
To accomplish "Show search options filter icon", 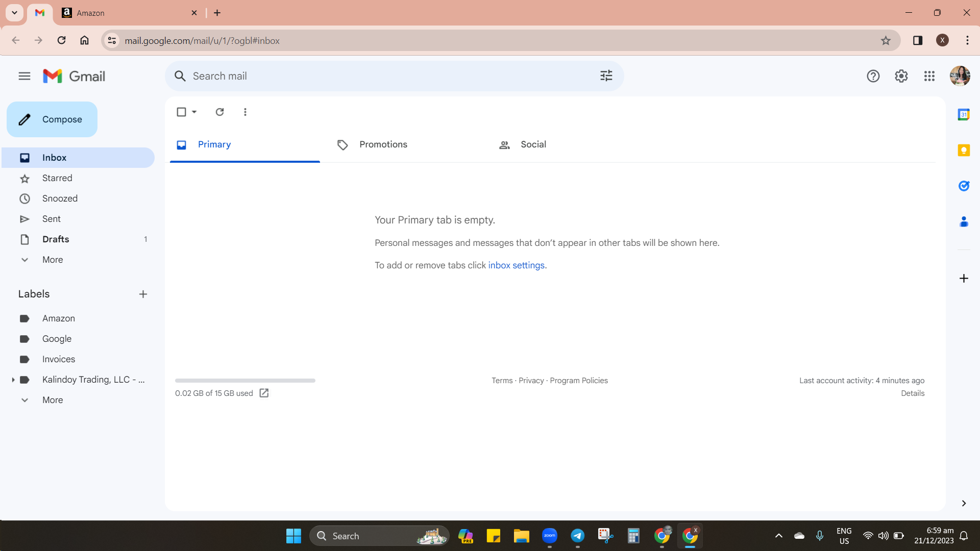I will [606, 76].
